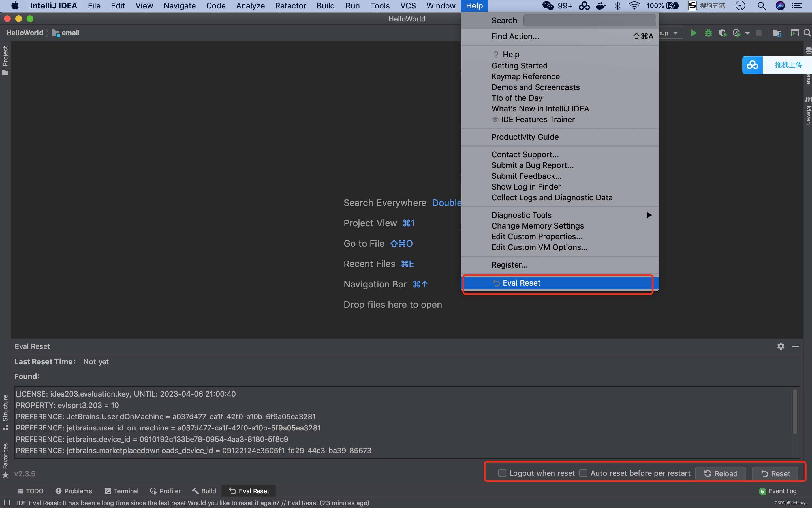
Task: Choose Contact Support
Action: coord(560,154)
